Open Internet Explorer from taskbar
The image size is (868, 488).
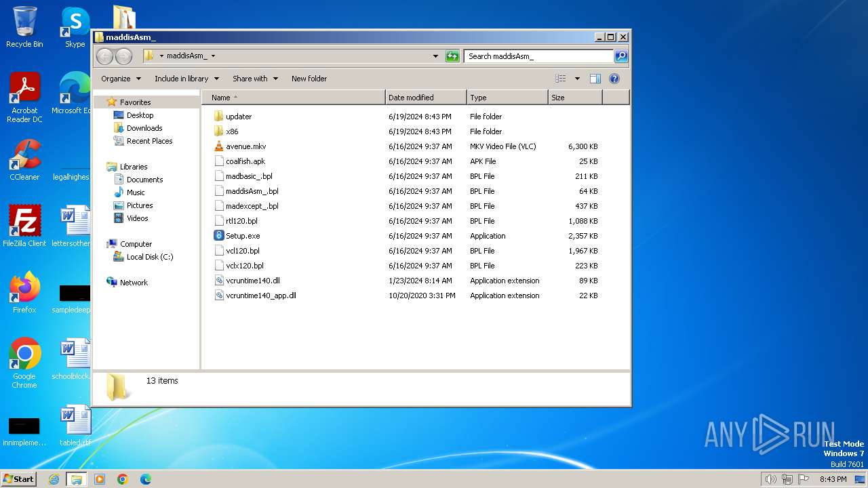54,479
